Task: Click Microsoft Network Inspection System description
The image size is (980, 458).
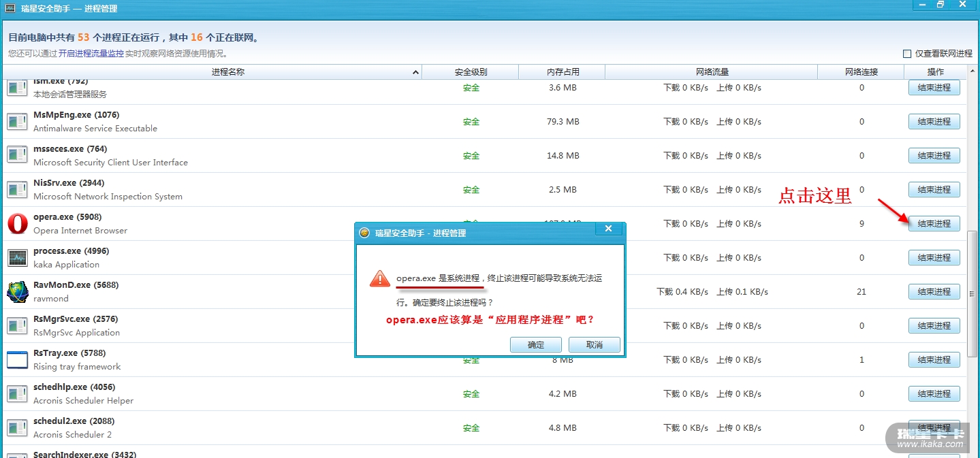Action: point(108,197)
